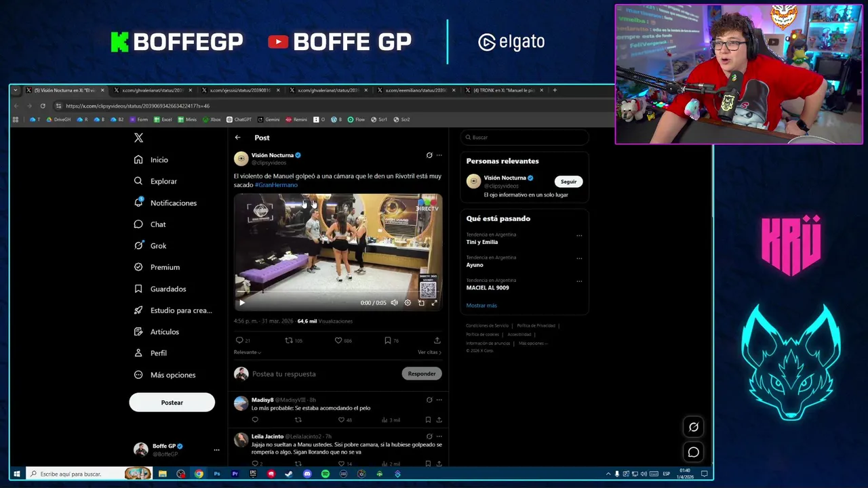The image size is (868, 488).
Task: Follow Visión Nocturna with Seguir
Action: pos(568,182)
